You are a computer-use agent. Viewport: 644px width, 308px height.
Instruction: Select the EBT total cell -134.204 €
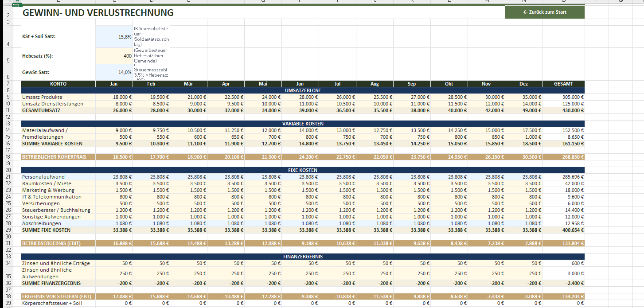click(x=563, y=296)
